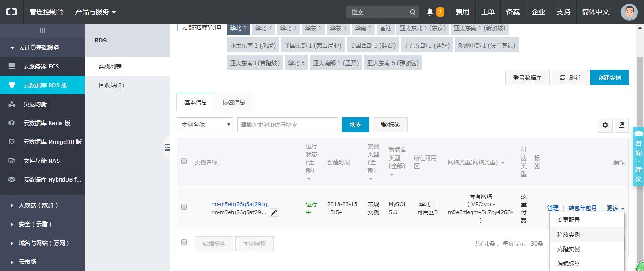Select the 华东 1 region

pyautogui.click(x=313, y=28)
